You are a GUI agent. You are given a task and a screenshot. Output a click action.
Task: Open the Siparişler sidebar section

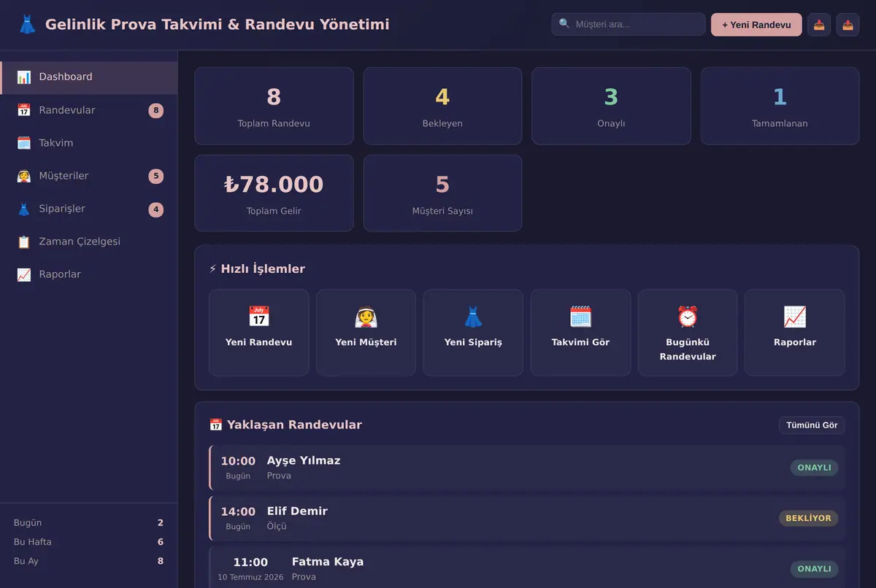coord(89,209)
